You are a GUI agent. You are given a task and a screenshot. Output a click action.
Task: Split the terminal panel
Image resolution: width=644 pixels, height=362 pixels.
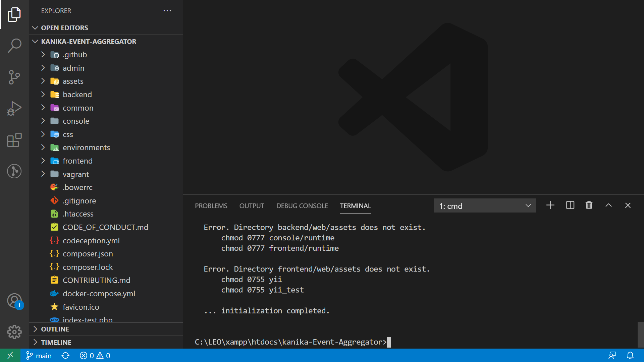click(570, 205)
